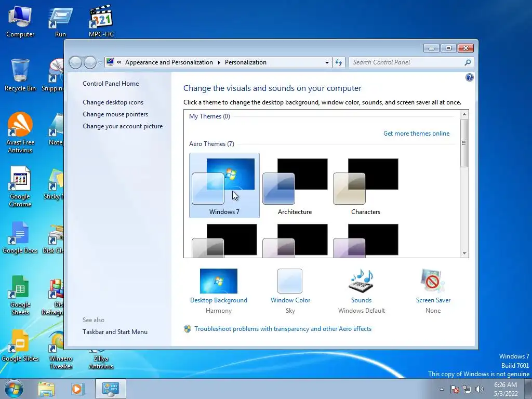The height and width of the screenshot is (399, 532).
Task: Click Show desktop button at taskbar end
Action: (528, 389)
